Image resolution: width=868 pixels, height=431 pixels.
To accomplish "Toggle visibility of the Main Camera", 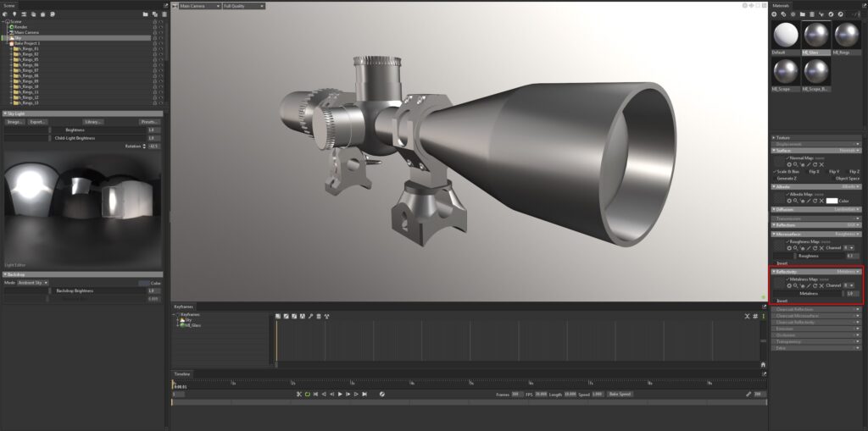I will 161,32.
